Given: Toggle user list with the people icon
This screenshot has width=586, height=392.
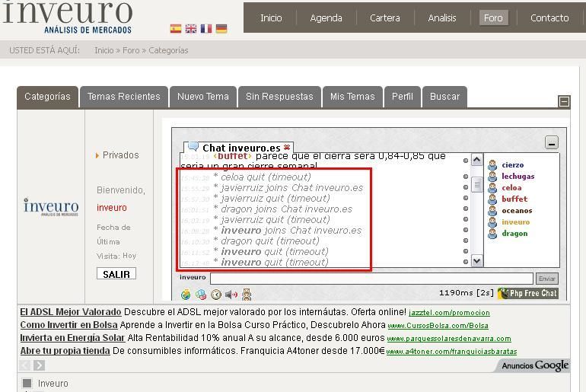Looking at the screenshot, I should [247, 295].
